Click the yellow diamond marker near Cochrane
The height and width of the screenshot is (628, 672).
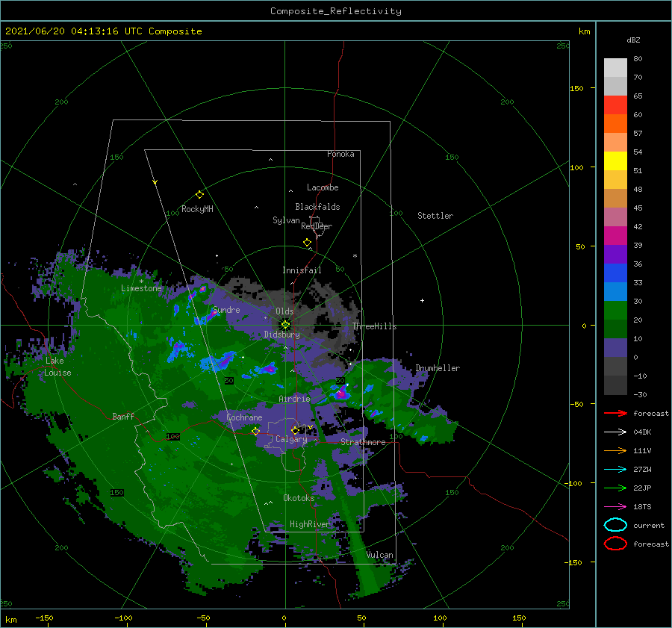(256, 431)
